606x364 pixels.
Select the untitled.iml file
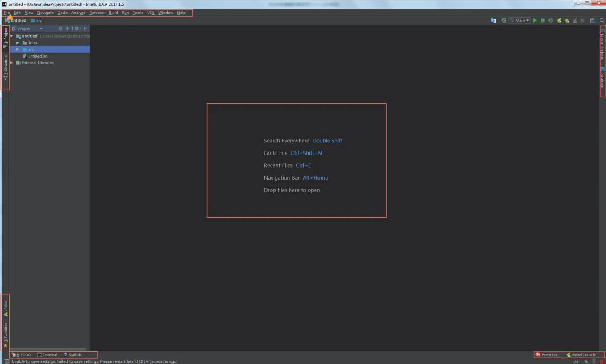[x=38, y=56]
